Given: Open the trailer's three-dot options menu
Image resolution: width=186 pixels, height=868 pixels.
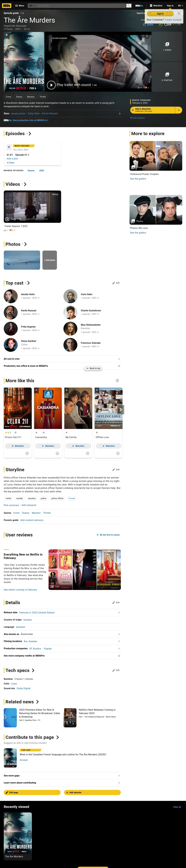Looking at the screenshot, I should click(x=147, y=36).
